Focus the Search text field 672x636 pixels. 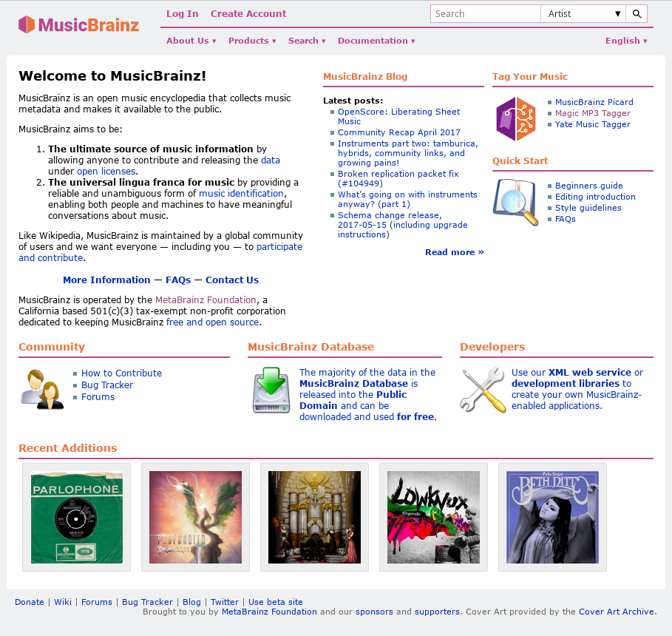tap(486, 14)
